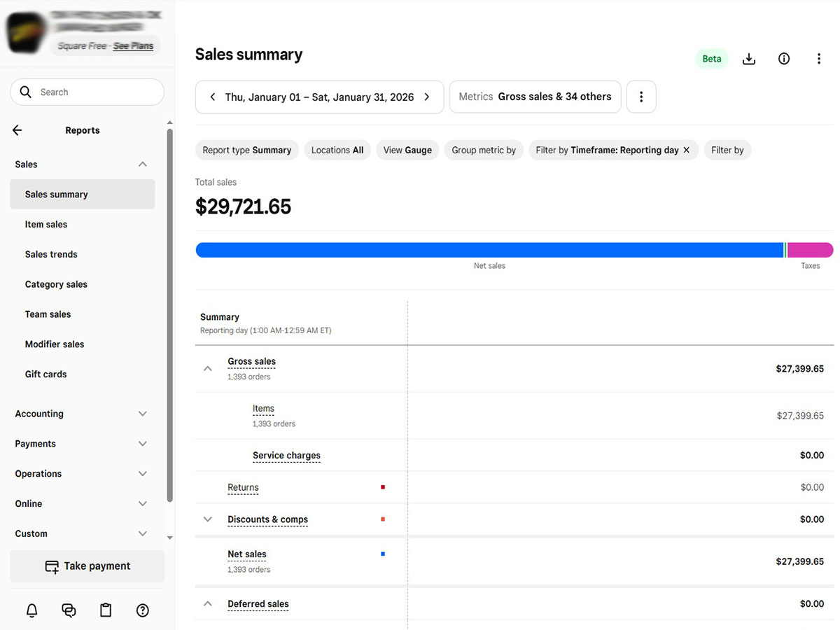Screen dimensions: 840x630
Task: Open Item sales report
Action: point(46,225)
